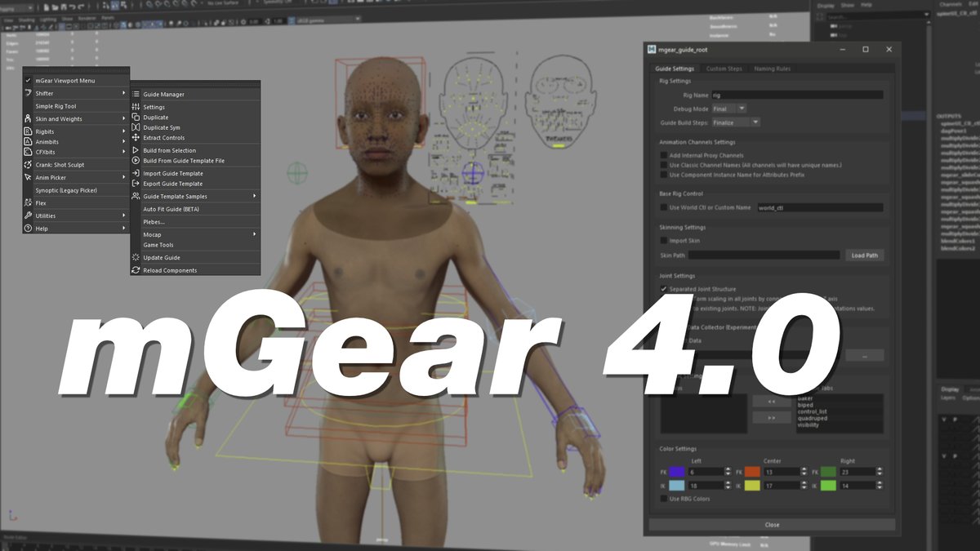This screenshot has height=551, width=980.
Task: Expand the Guide Template Samples submenu
Action: pos(176,196)
